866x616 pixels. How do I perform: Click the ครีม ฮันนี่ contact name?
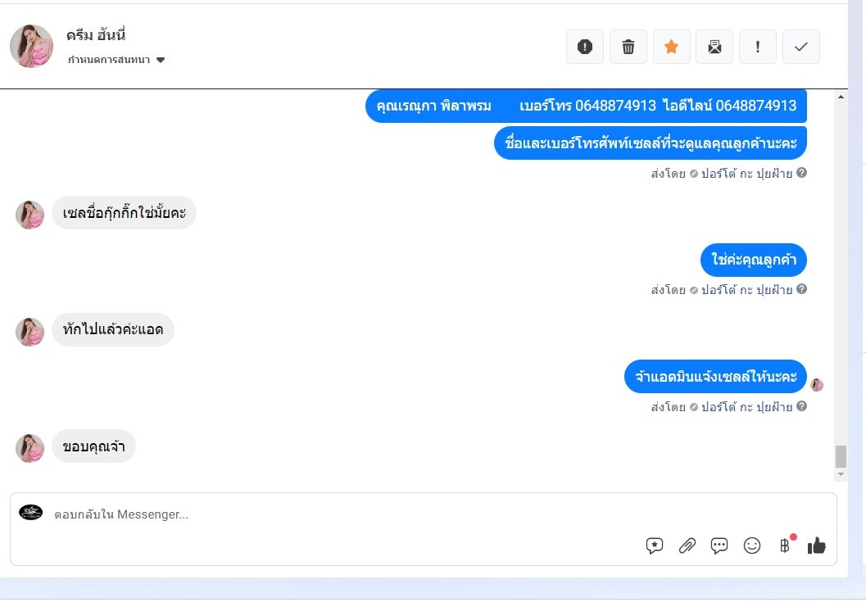point(96,34)
